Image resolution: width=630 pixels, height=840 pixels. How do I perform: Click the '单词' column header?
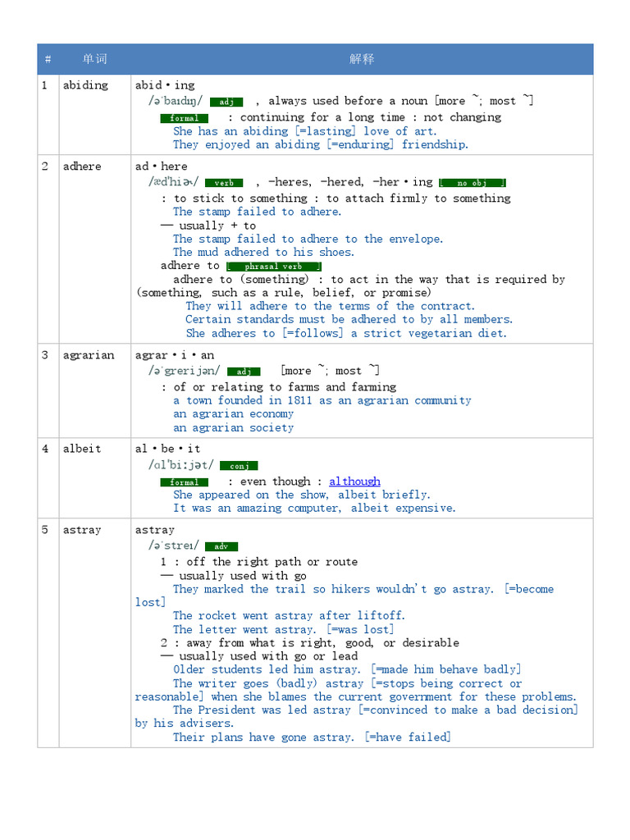coord(95,59)
